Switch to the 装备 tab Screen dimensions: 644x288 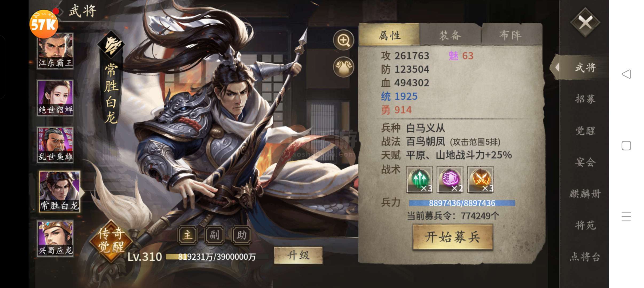pos(450,35)
